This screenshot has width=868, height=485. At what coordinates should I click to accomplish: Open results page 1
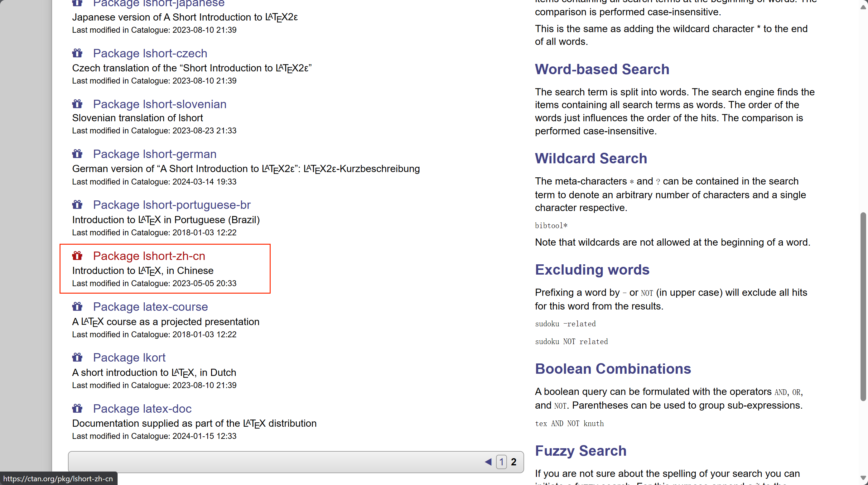pos(501,462)
